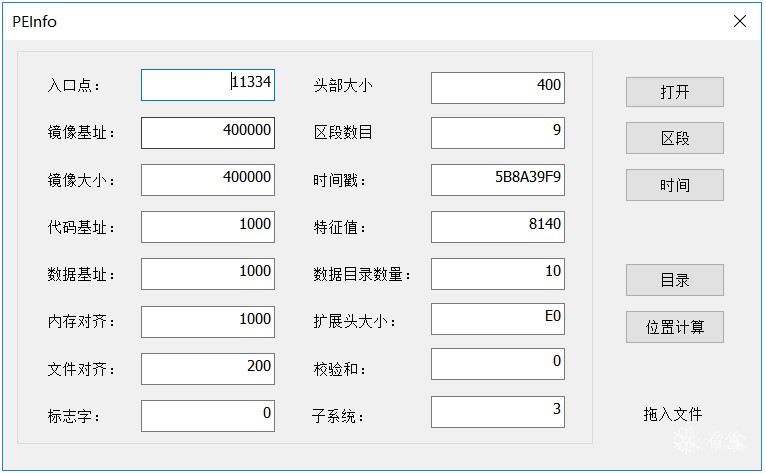Click the 扩展头大小 label
Viewport: 766px width, 473px height.
point(354,321)
